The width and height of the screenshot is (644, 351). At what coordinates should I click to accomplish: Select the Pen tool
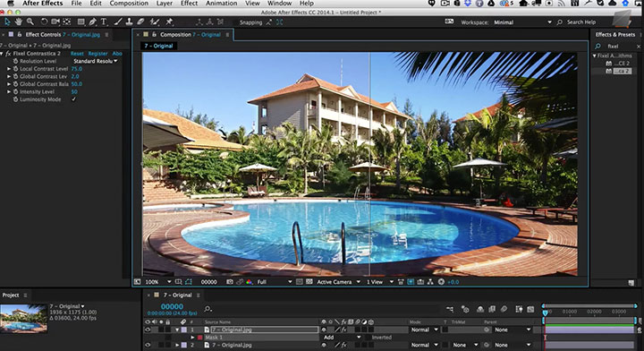92,21
